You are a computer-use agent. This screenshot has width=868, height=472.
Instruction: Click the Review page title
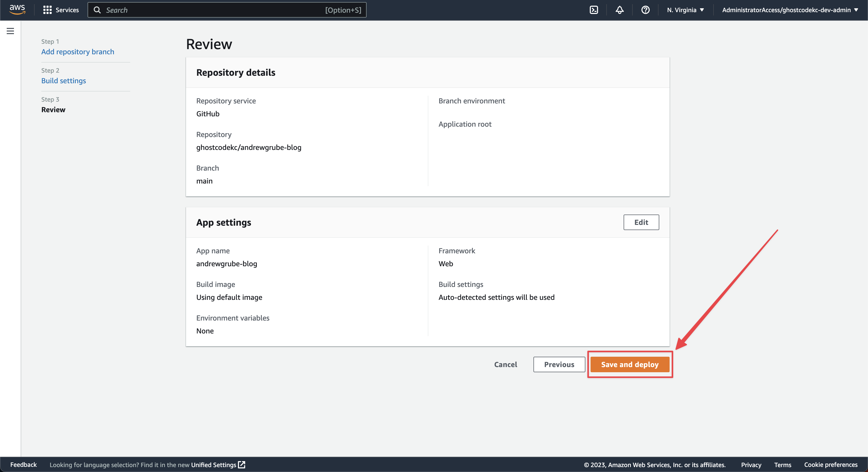[x=209, y=44]
